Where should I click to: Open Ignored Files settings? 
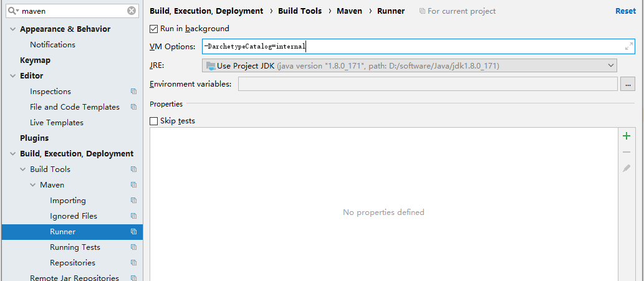click(x=74, y=216)
